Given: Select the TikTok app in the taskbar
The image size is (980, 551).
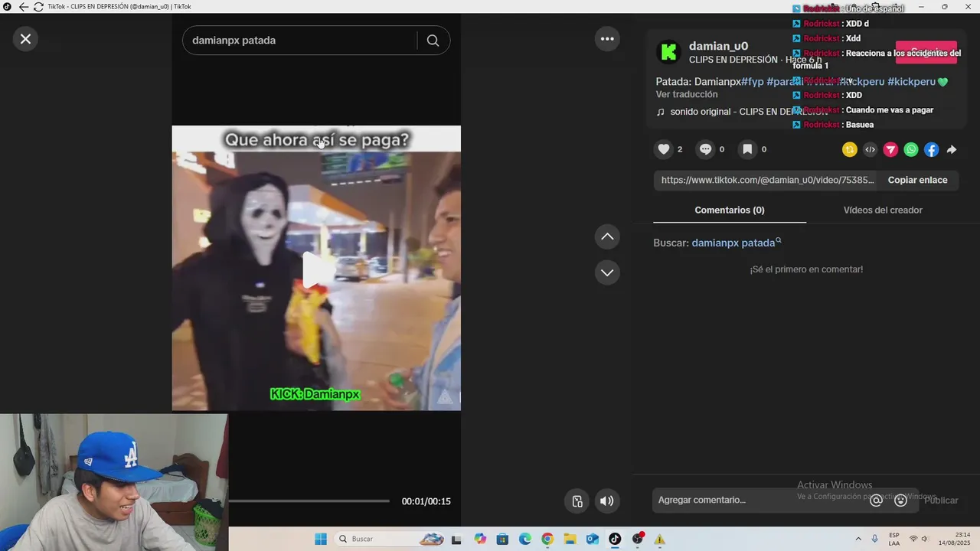Looking at the screenshot, I should (615, 539).
